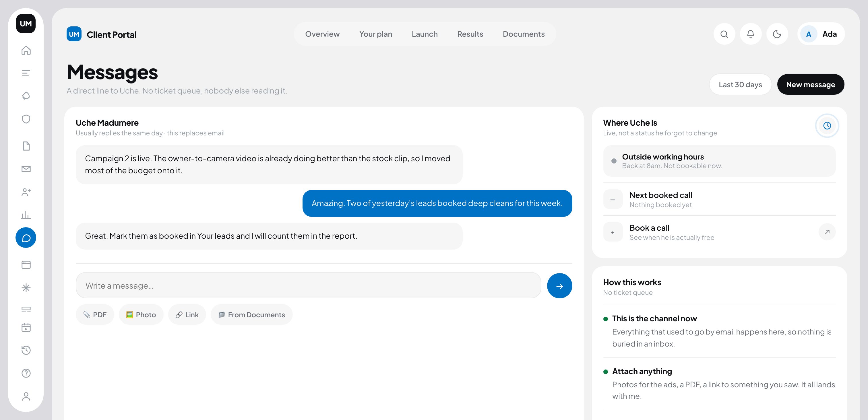This screenshot has height=420, width=868.
Task: Click the shield icon in sidebar
Action: (x=26, y=119)
